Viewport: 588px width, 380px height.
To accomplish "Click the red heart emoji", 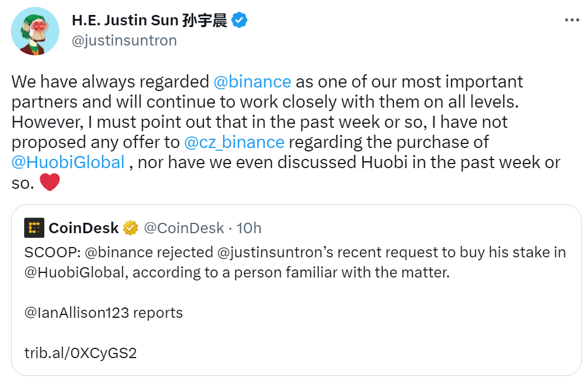I will 50,183.
